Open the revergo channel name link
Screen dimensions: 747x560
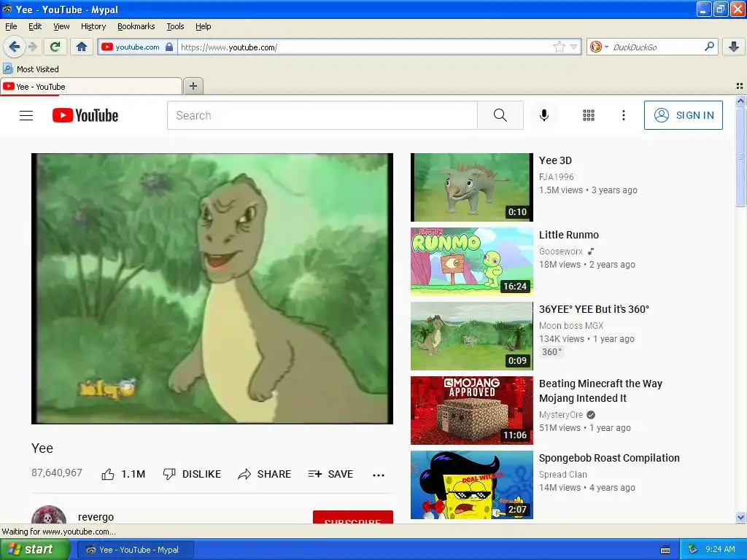tap(96, 517)
